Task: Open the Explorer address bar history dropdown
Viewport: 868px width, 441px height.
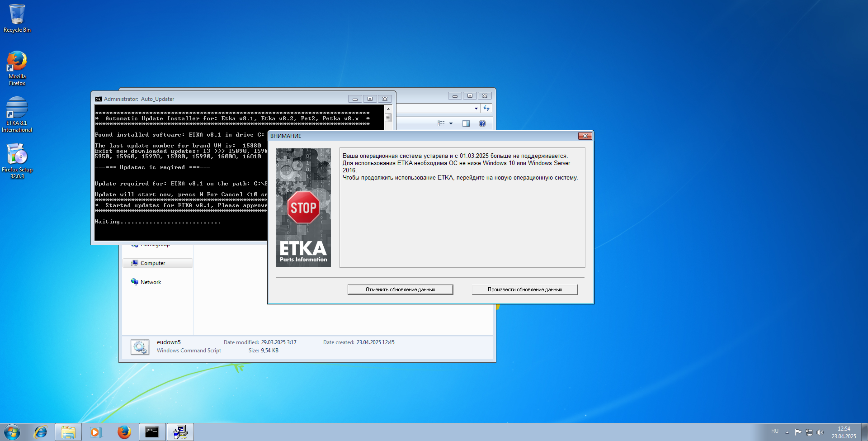Action: tap(476, 109)
